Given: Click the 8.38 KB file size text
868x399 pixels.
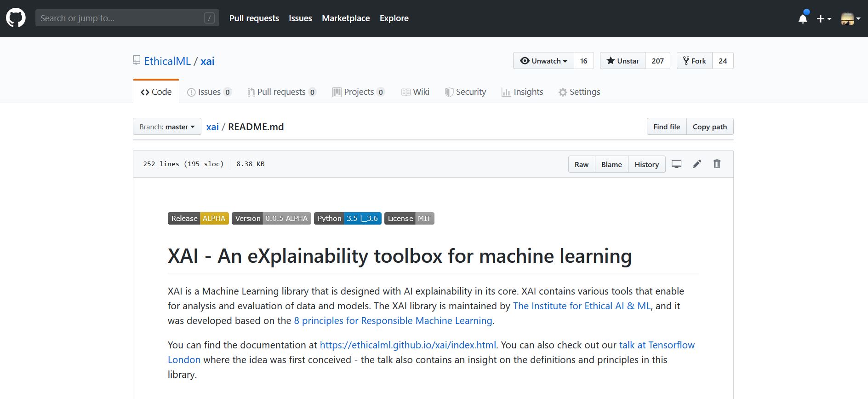Looking at the screenshot, I should point(250,164).
